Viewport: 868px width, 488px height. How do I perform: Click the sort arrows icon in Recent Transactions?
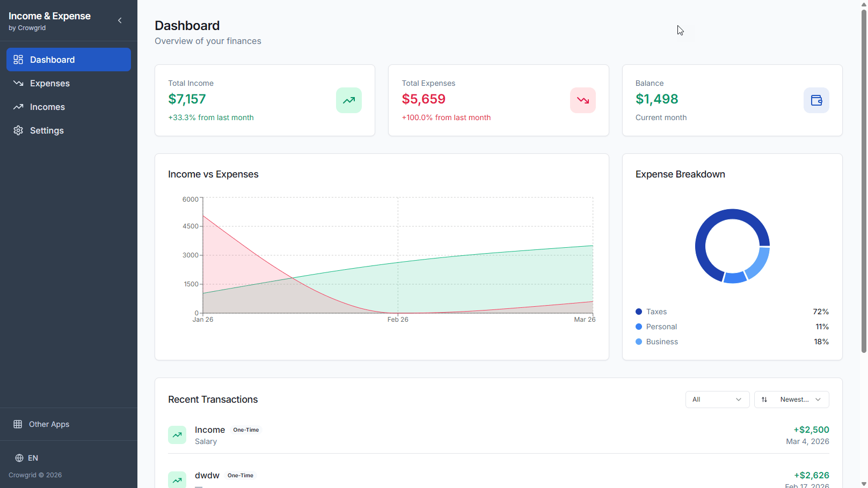[764, 399]
